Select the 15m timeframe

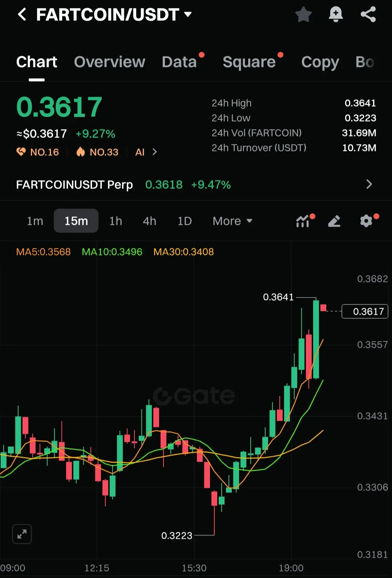point(76,221)
